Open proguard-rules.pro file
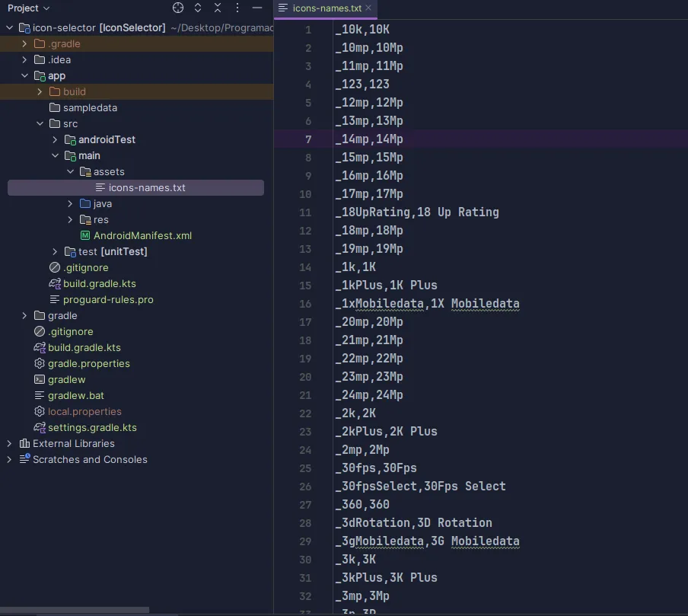688x616 pixels. pyautogui.click(x=108, y=300)
